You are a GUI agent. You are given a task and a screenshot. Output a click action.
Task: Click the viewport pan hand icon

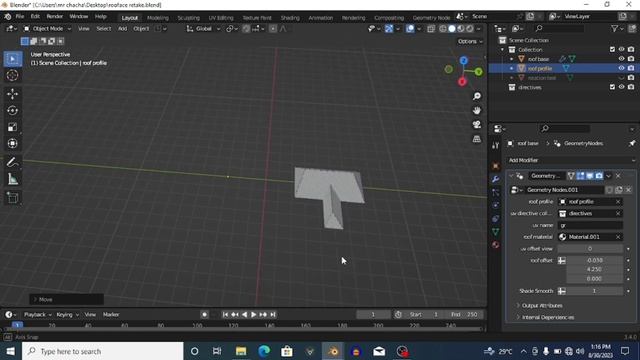476,110
